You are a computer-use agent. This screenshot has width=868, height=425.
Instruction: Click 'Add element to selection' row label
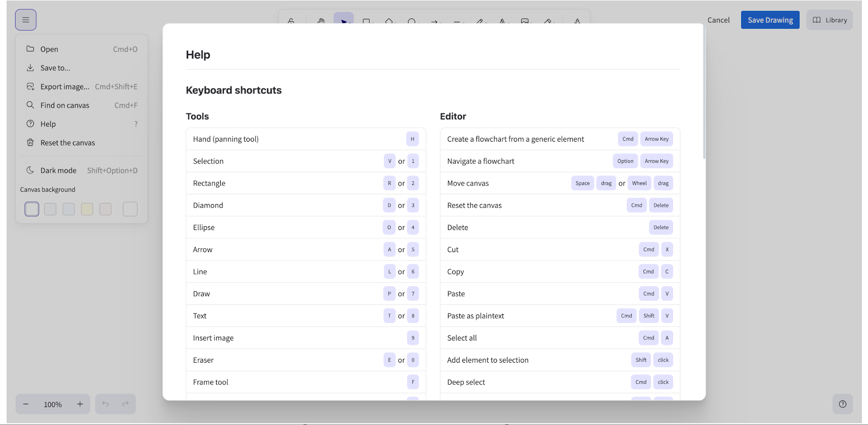click(x=488, y=360)
